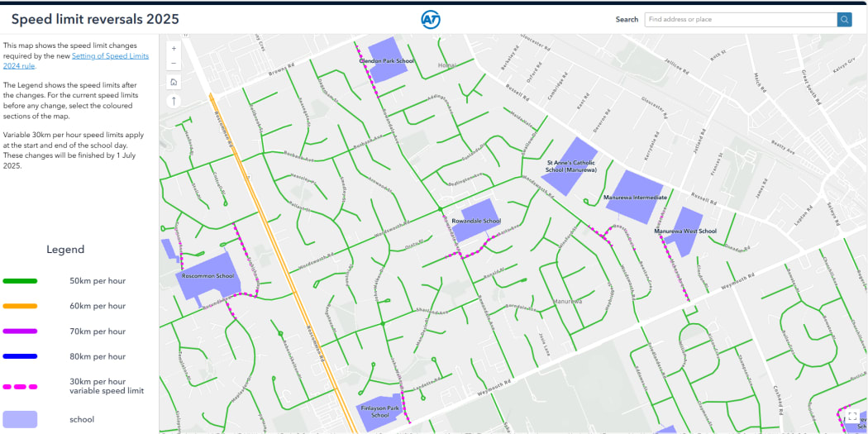The width and height of the screenshot is (868, 434).
Task: Click lavender school legend swatch
Action: tap(20, 420)
